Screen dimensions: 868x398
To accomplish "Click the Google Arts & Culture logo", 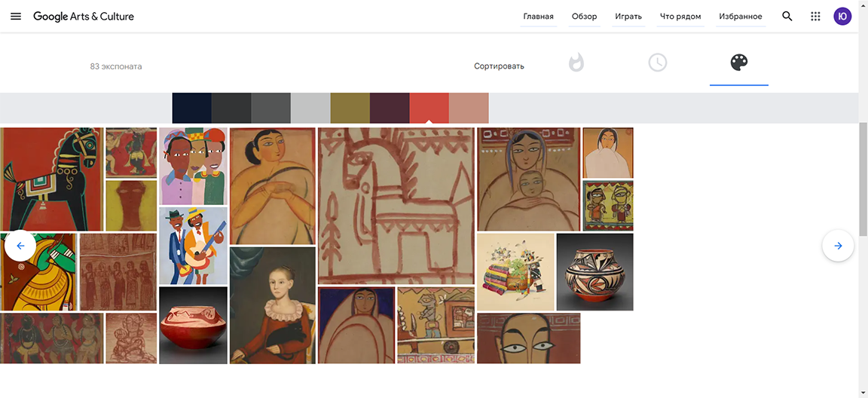I will [x=84, y=16].
